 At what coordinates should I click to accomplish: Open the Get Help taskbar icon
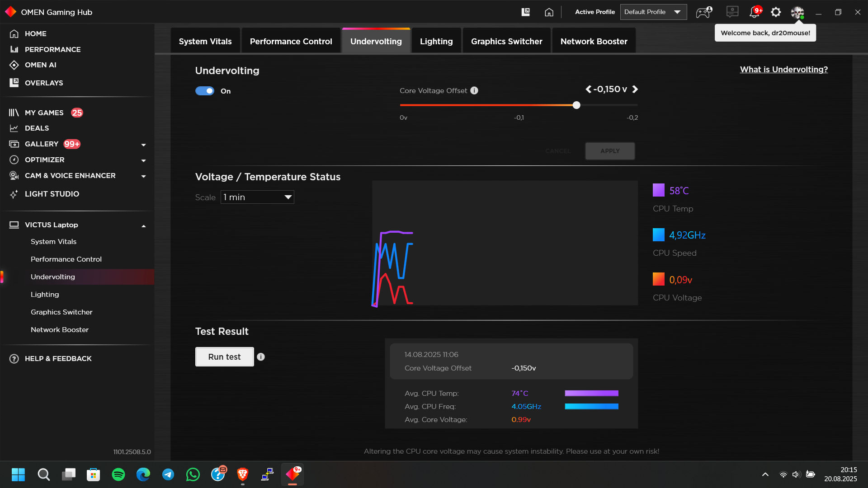point(218,474)
